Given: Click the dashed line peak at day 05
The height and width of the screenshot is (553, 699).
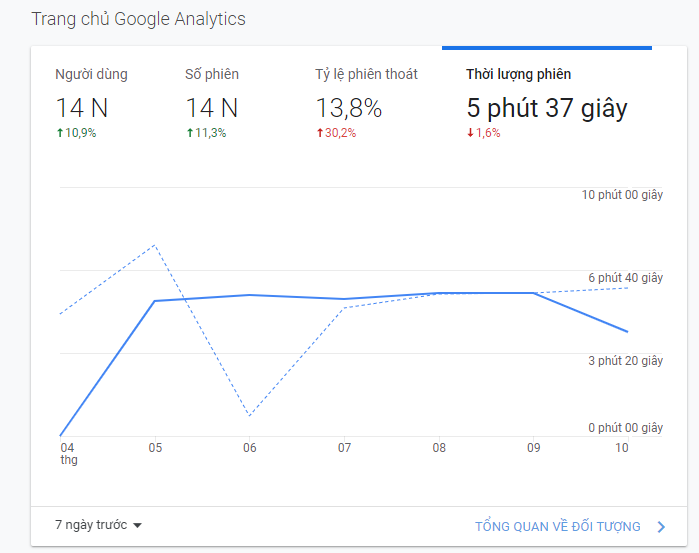Looking at the screenshot, I should click(154, 245).
